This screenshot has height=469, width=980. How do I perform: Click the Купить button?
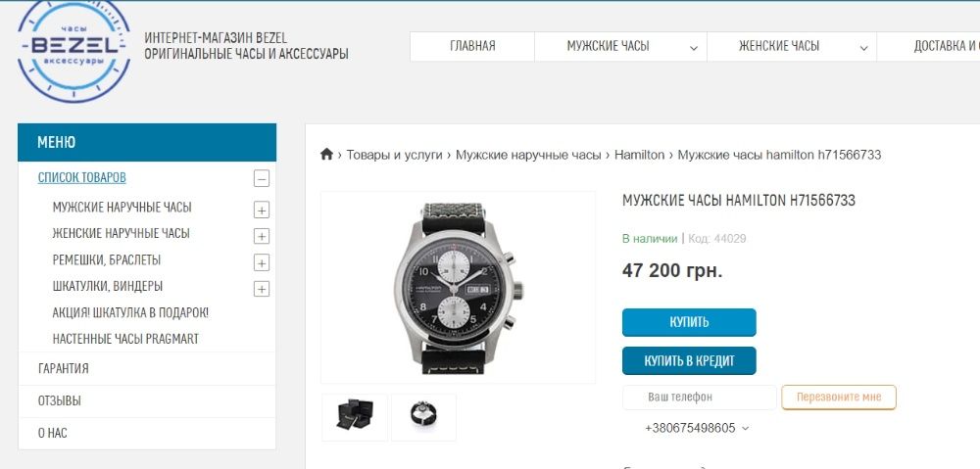point(689,322)
